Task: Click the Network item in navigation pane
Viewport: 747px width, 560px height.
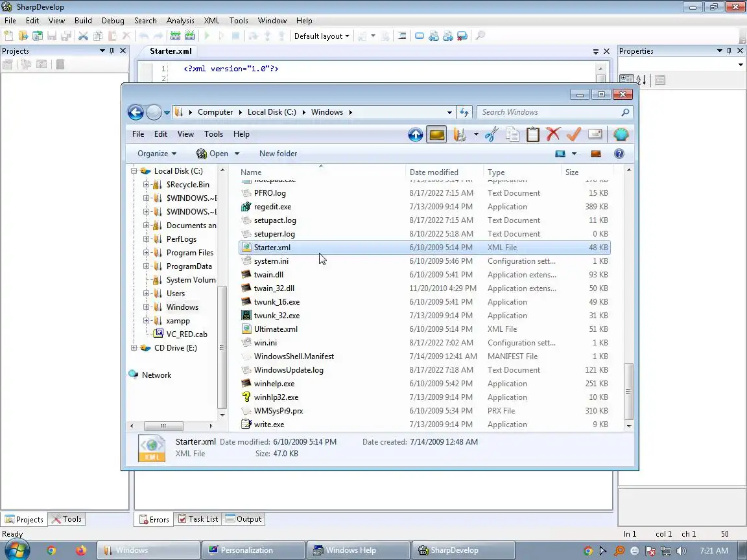Action: click(x=156, y=375)
